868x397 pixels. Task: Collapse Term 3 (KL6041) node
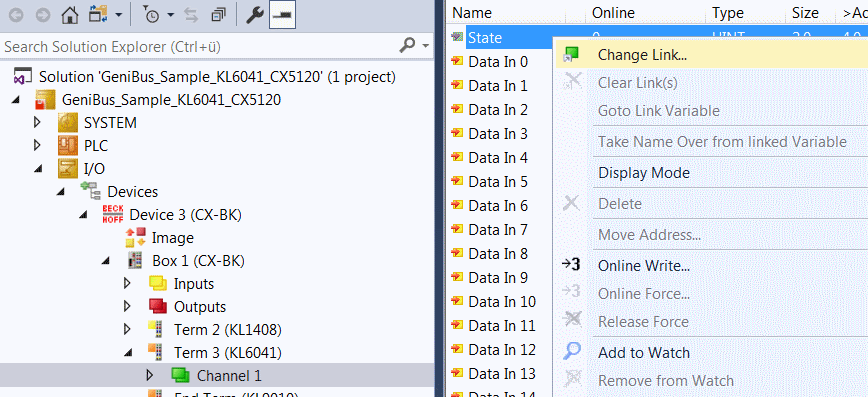click(x=128, y=352)
